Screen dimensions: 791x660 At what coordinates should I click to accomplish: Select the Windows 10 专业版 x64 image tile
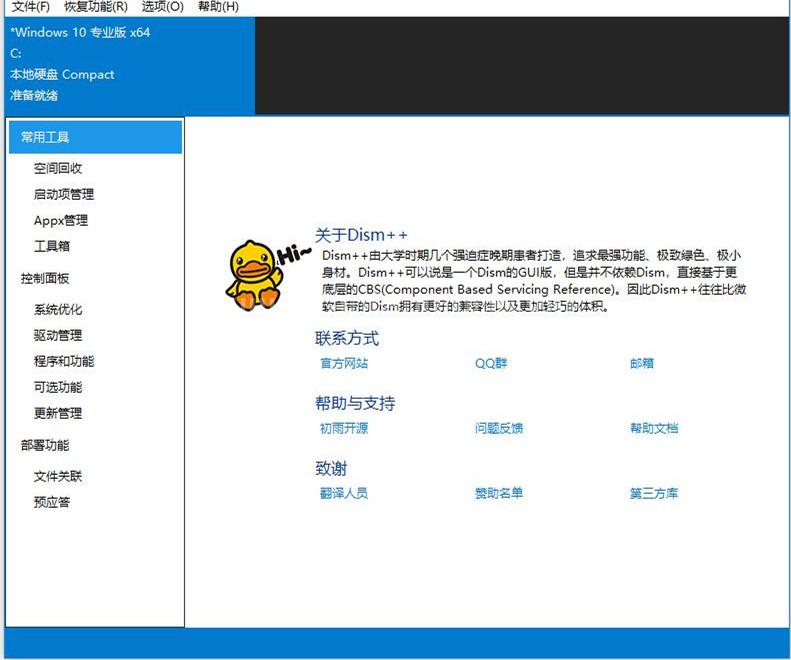[x=130, y=66]
